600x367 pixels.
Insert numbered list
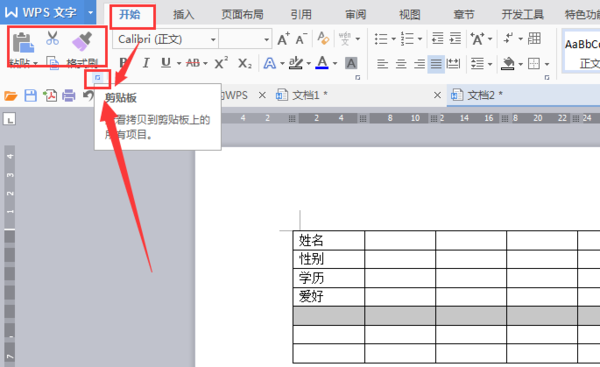pyautogui.click(x=407, y=39)
